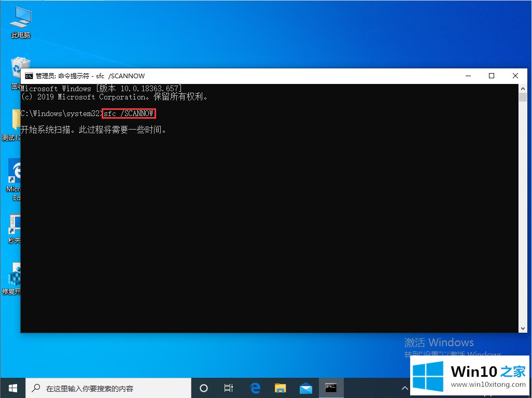Click the console vertical scrollbar thumb
Screen dimensions: 532x398
(x=523, y=96)
